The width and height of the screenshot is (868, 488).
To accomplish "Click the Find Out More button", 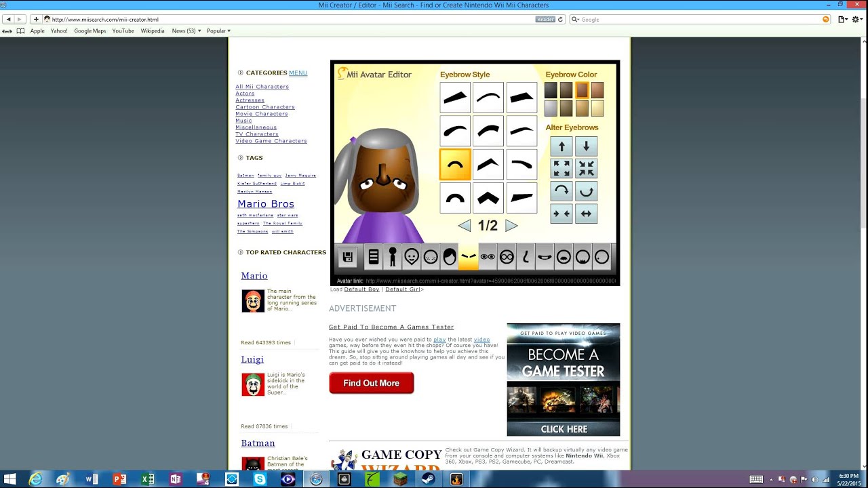I will pos(372,383).
